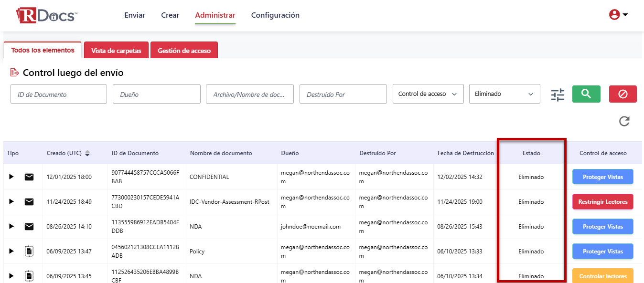The width and height of the screenshot is (644, 283).
Task: Switch to Vista de carpetas tab
Action: (116, 51)
